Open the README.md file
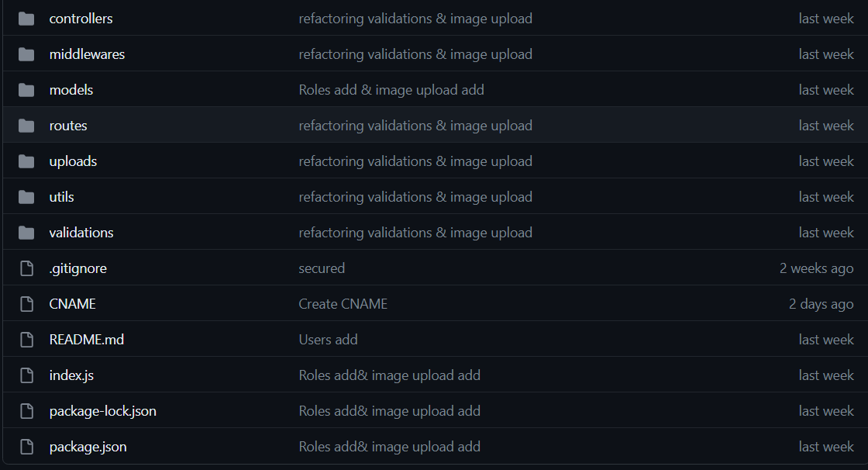 click(x=86, y=340)
